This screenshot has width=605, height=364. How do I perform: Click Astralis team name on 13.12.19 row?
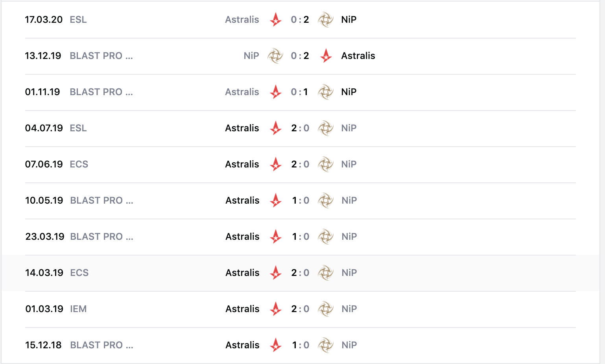[x=358, y=56]
